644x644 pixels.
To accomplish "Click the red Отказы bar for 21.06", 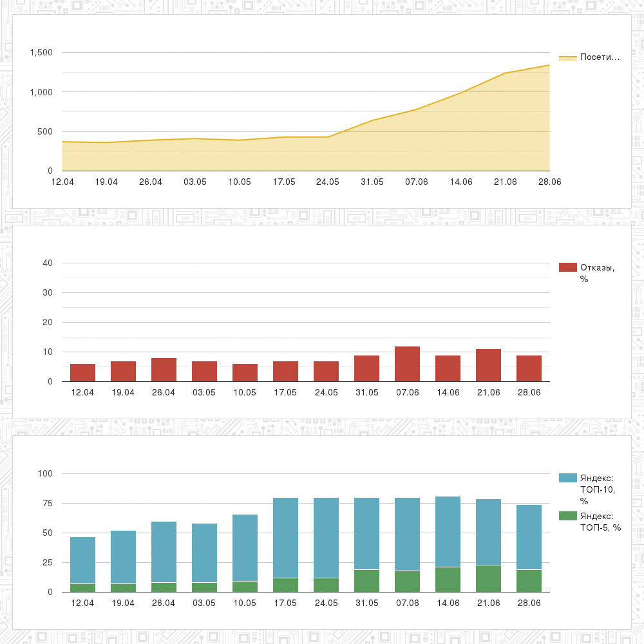I will (488, 365).
